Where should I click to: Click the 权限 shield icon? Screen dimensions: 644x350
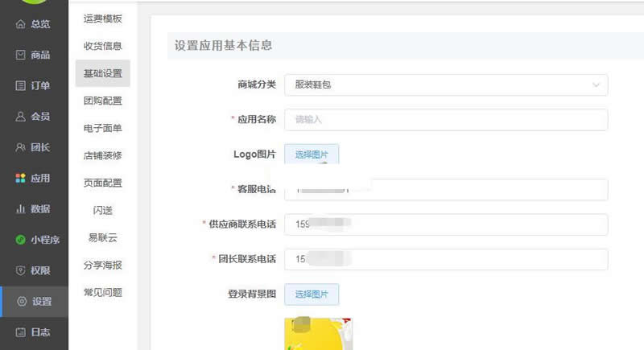pyautogui.click(x=21, y=270)
